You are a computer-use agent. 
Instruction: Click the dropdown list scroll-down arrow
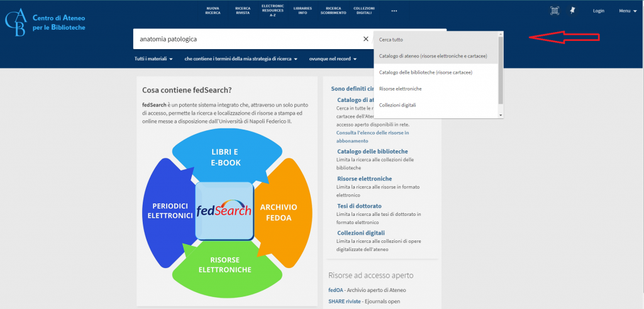pos(501,115)
